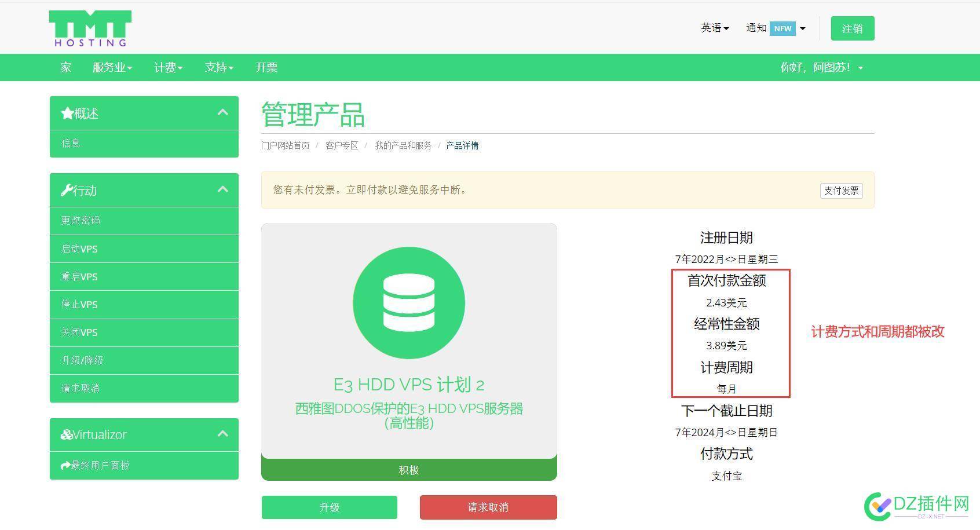980x530 pixels.
Task: Collapse the 行动 panel chevron
Action: (223, 189)
